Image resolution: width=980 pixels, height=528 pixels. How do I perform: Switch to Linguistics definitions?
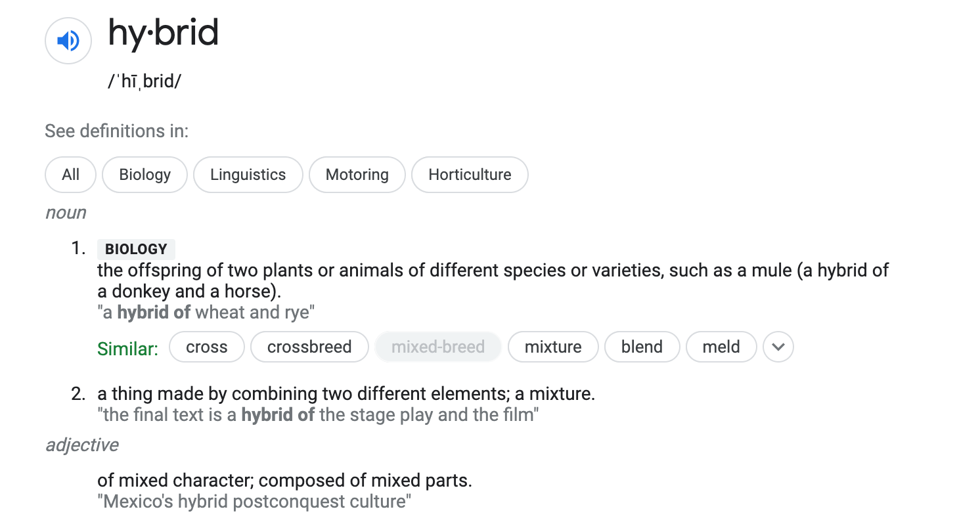coord(248,175)
